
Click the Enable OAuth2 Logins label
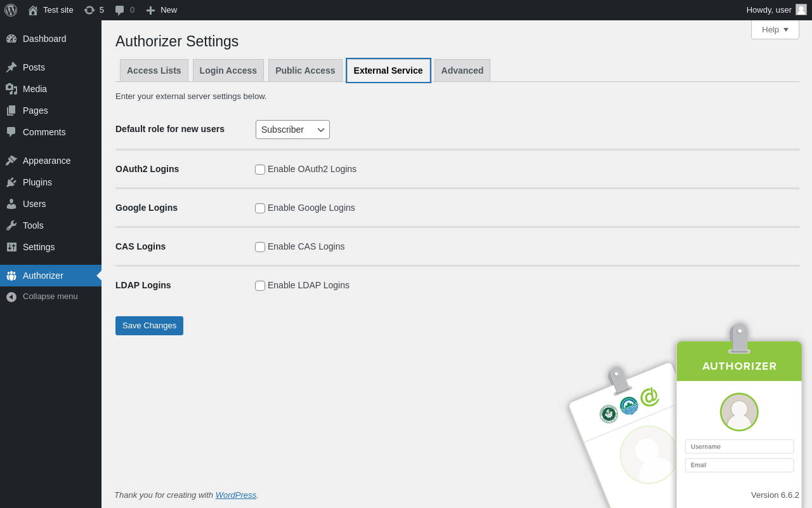click(x=312, y=169)
